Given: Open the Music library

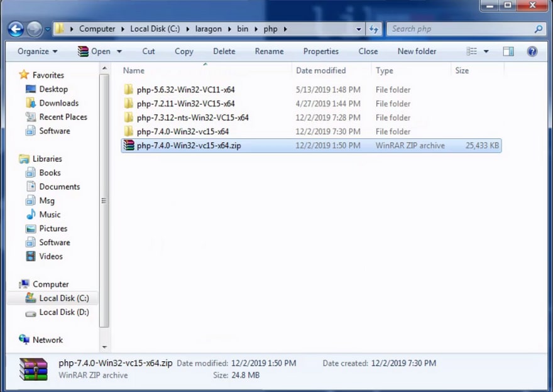Looking at the screenshot, I should click(x=50, y=214).
